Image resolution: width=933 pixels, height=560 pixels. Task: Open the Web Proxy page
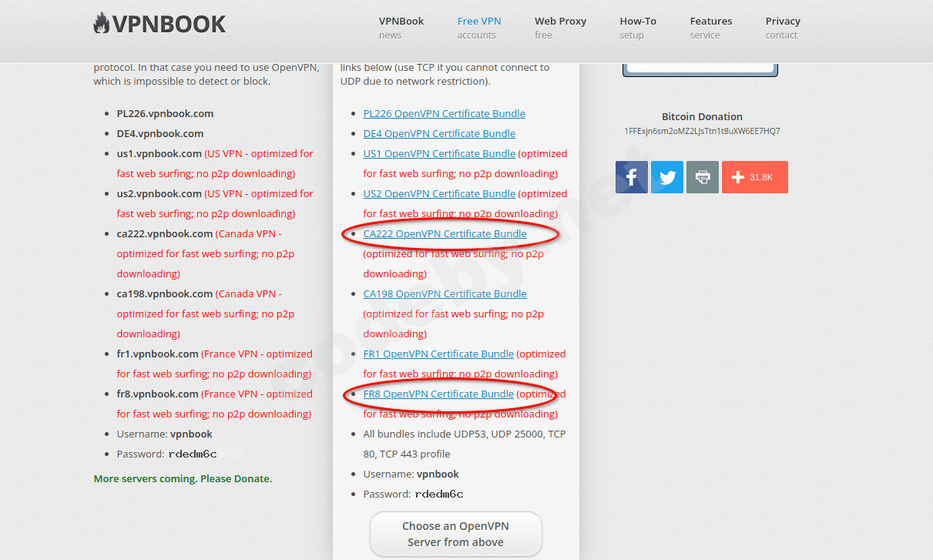click(x=560, y=27)
